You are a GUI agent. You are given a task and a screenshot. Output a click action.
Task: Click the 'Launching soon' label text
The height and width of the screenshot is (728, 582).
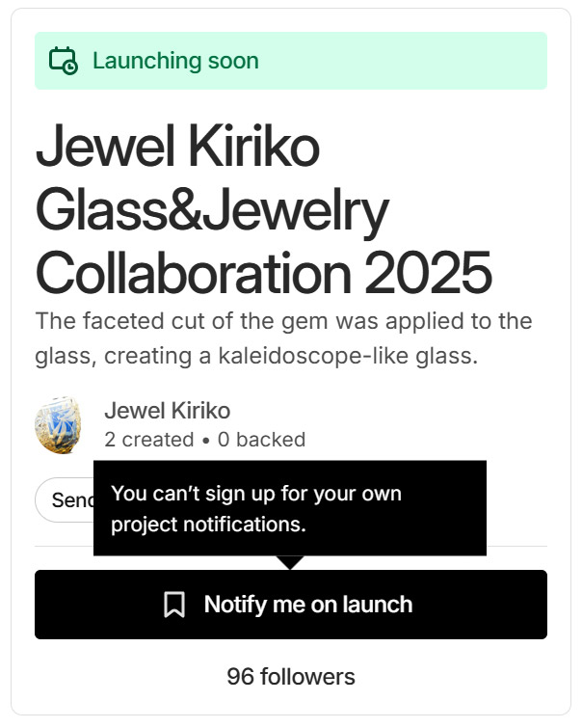coord(175,61)
